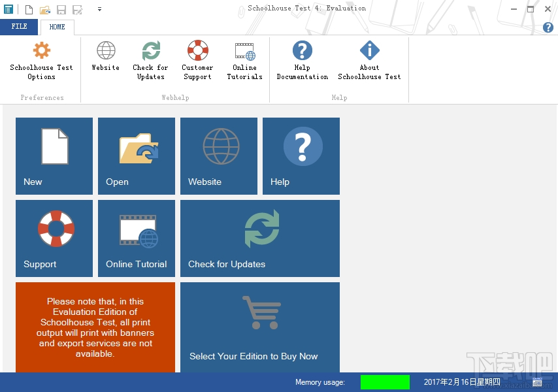Screen dimensions: 558x392
Task: Click the Save As icon in quick access toolbar
Action: point(77,10)
